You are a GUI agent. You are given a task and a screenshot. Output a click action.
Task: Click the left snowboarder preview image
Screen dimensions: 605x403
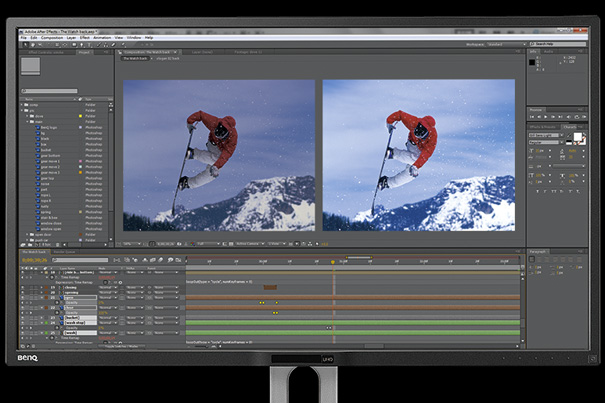[219, 155]
